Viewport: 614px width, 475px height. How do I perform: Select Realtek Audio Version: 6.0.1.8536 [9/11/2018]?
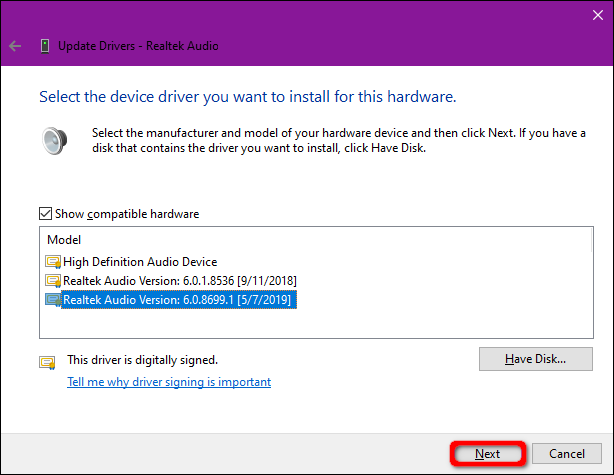[x=180, y=281]
